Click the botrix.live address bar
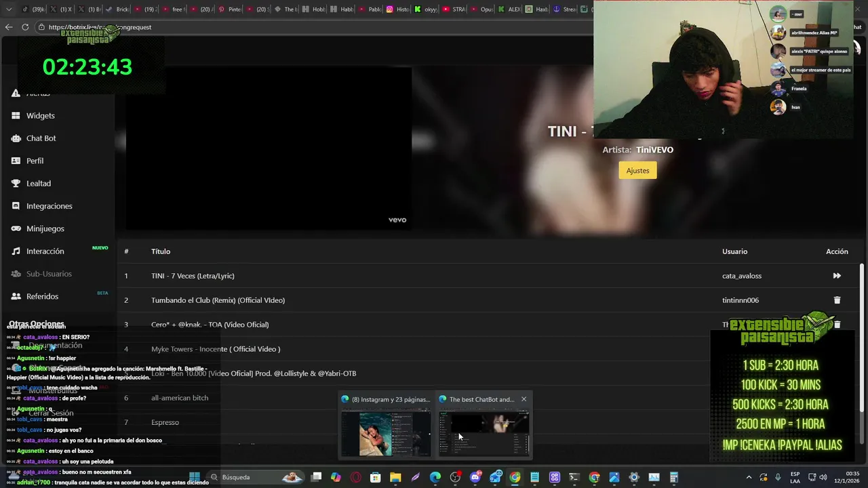This screenshot has width=868, height=488. click(x=312, y=27)
